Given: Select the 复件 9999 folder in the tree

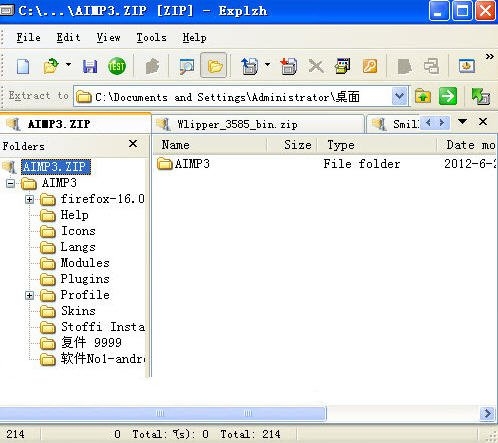Looking at the screenshot, I should (91, 343).
